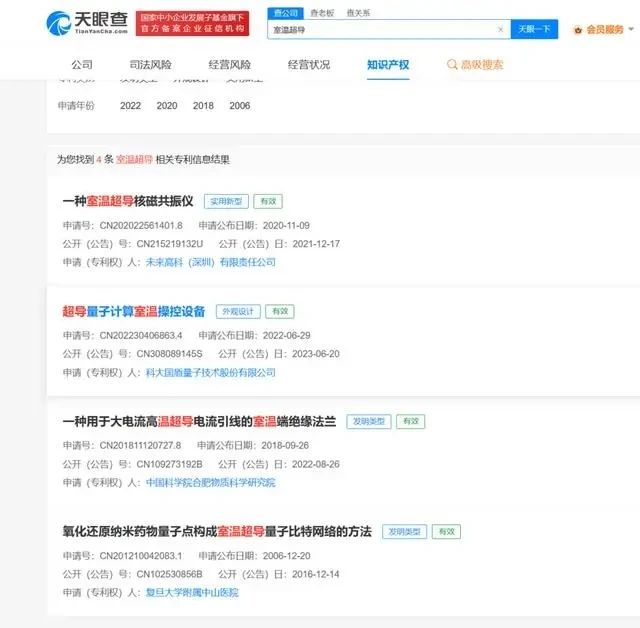The image size is (640, 628).
Task: Clear the search box with the X icon
Action: click(x=500, y=29)
